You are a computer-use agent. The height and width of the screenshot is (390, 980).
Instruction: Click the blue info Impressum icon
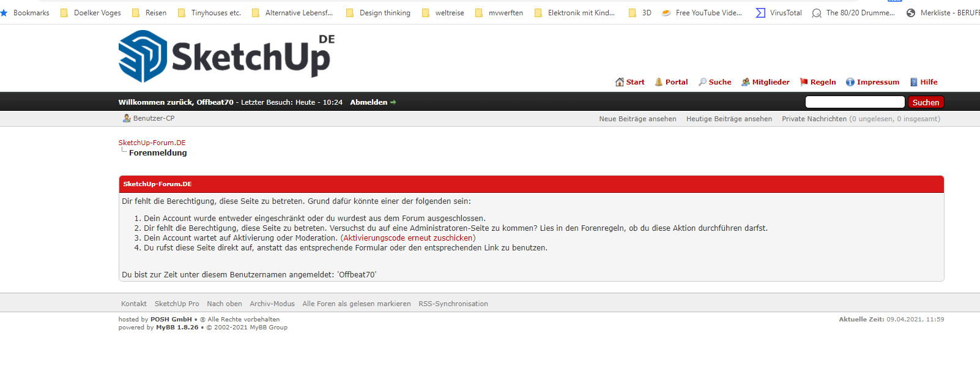point(850,82)
